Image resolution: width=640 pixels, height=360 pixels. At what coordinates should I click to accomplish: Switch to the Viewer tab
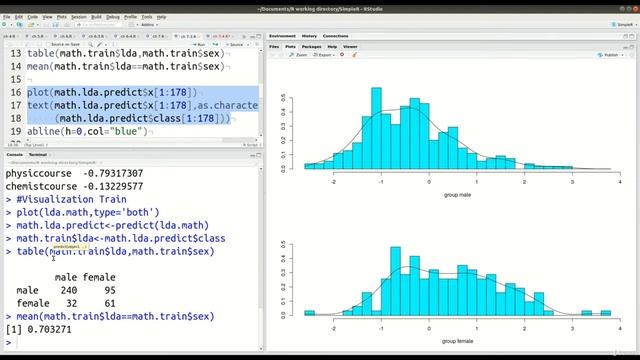350,47
